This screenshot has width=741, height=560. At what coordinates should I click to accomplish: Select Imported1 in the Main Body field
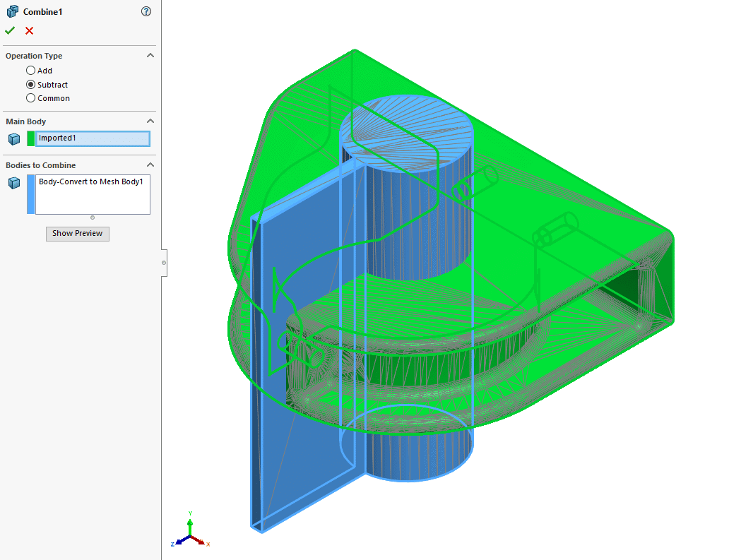point(93,138)
